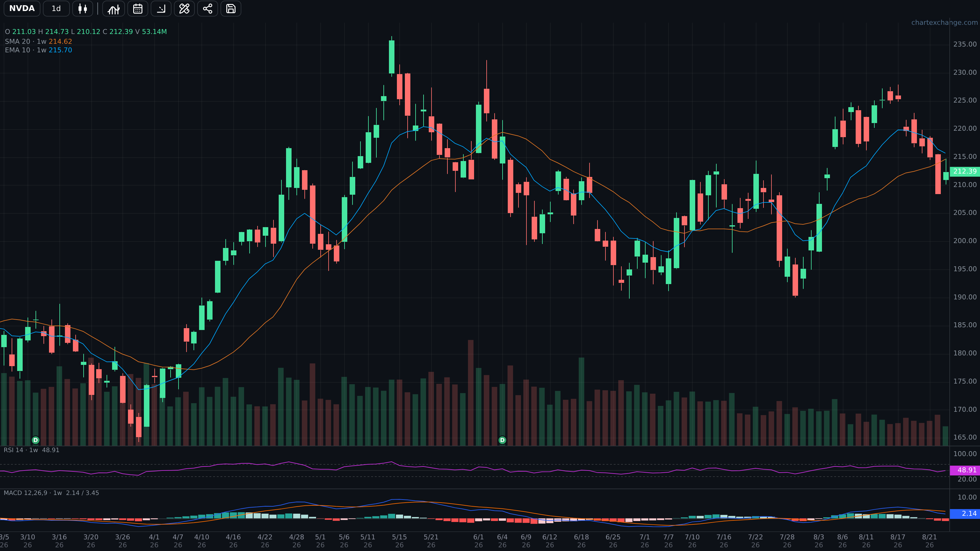Screen dimensions: 980x551
Task: Click the dividend 'D' marker near 3/10
Action: pyautogui.click(x=36, y=440)
